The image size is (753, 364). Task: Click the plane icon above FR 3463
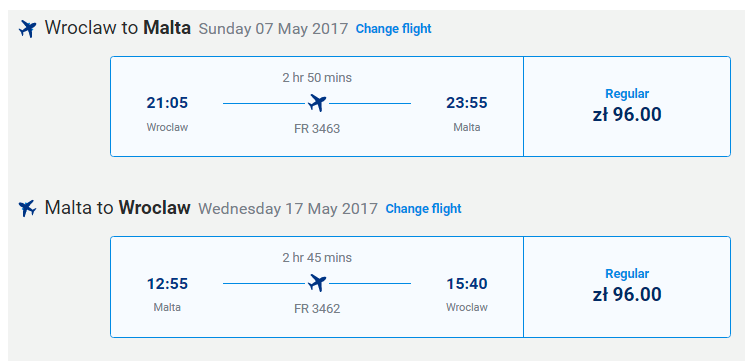click(x=317, y=103)
